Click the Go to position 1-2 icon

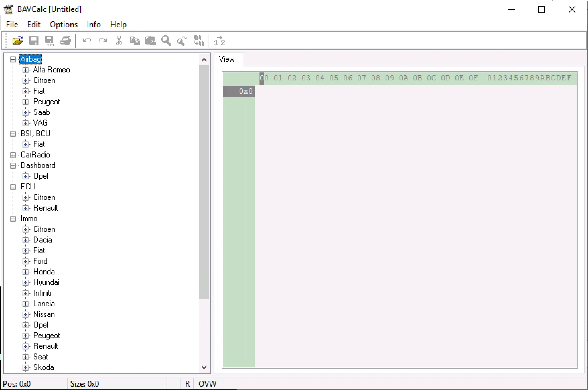(x=220, y=41)
